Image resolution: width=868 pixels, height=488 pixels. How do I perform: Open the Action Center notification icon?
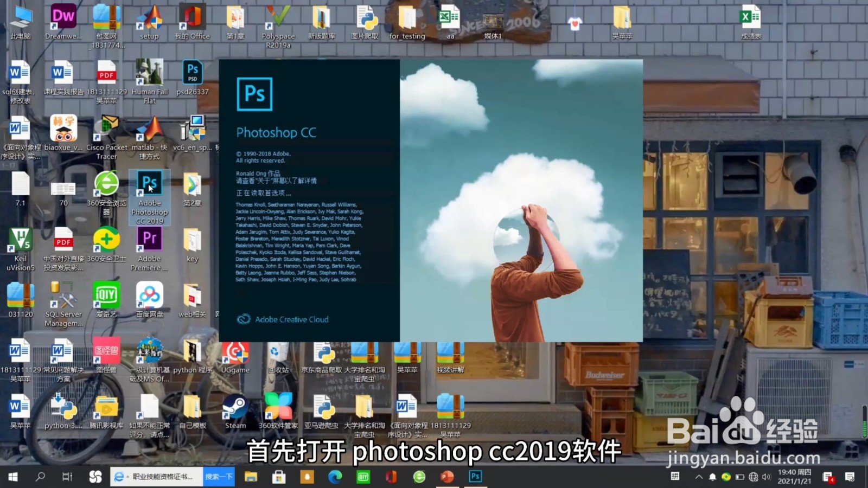click(850, 477)
